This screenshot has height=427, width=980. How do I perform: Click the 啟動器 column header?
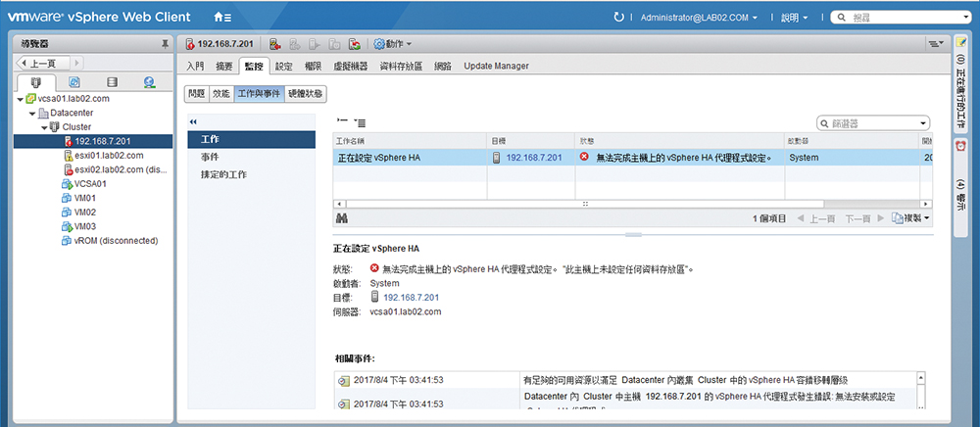852,141
